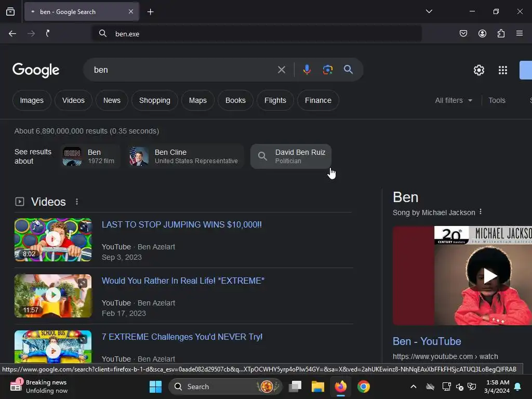Open the Firefox account icon
Viewport: 532px width, 399px height.
pos(482,33)
